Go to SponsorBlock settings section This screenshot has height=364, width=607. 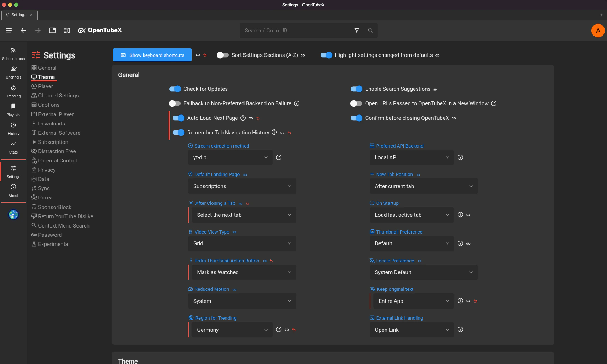[x=51, y=207]
